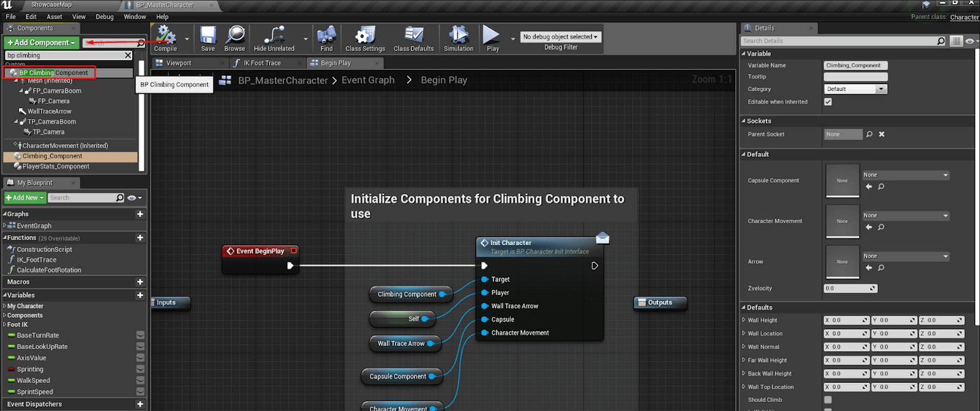Toggle WalkSpeed variable visibility
The height and width of the screenshot is (411, 980).
pos(141,380)
